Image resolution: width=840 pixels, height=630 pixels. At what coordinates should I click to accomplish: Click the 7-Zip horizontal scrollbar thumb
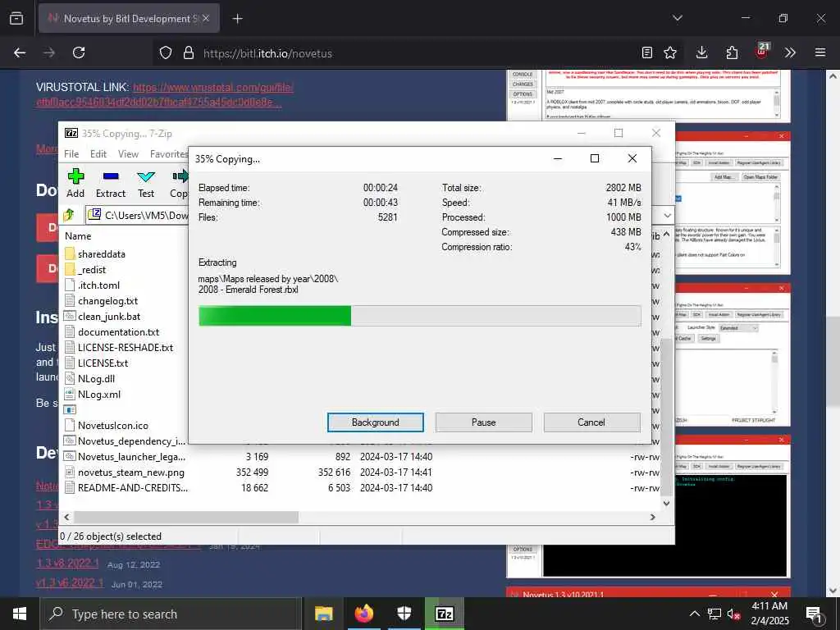coord(186,517)
